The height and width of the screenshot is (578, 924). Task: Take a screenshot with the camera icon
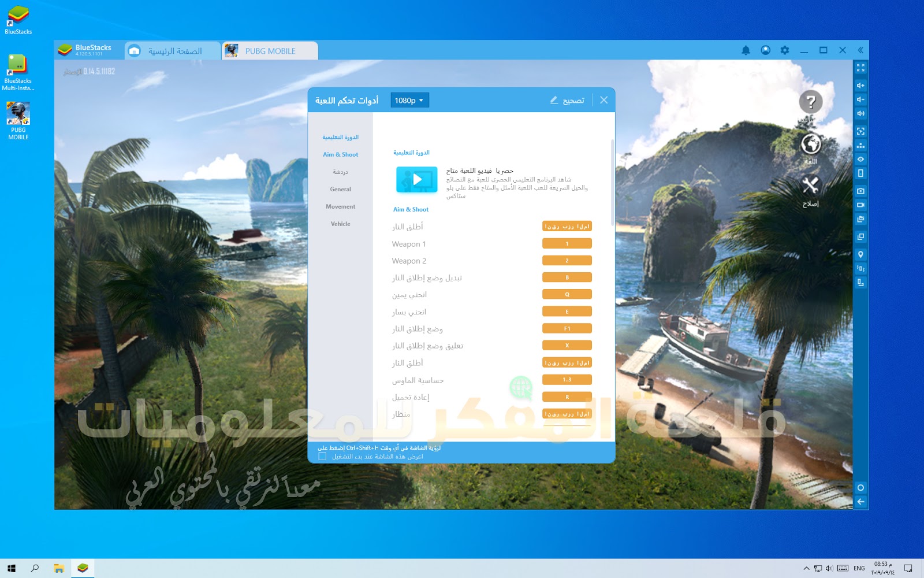point(860,191)
